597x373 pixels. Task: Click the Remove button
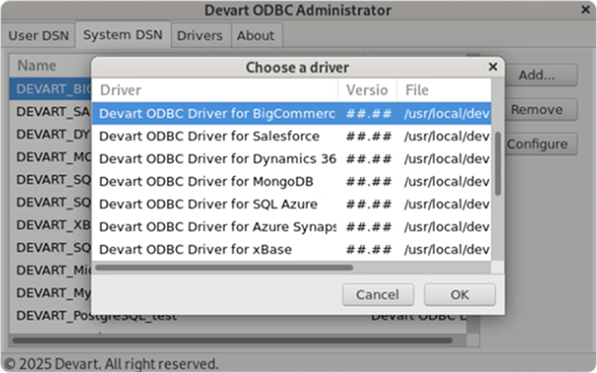536,110
